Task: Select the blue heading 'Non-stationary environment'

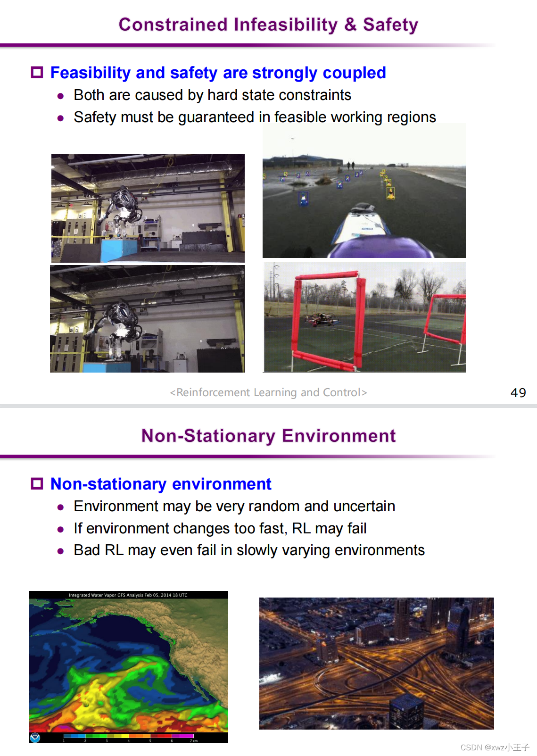Action: (161, 484)
